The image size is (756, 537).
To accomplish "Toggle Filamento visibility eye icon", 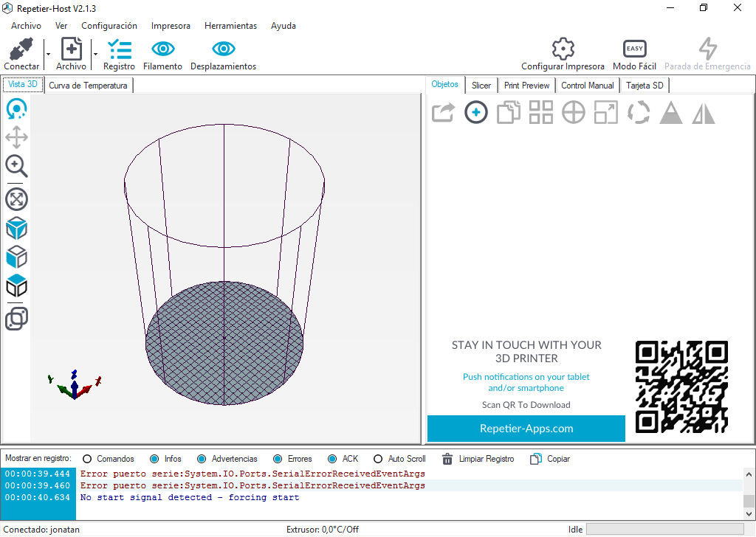I will [x=162, y=49].
